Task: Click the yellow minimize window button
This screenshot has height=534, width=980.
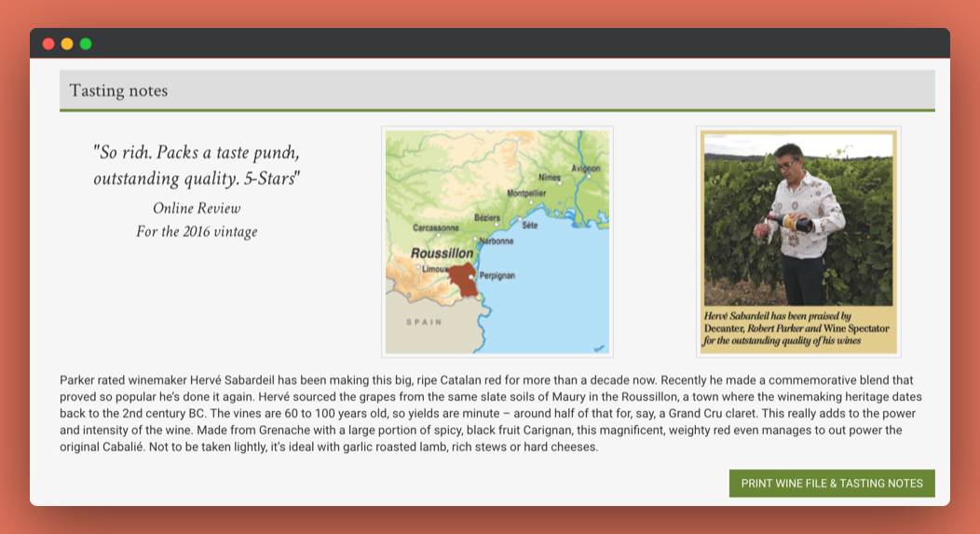Action: 67,44
